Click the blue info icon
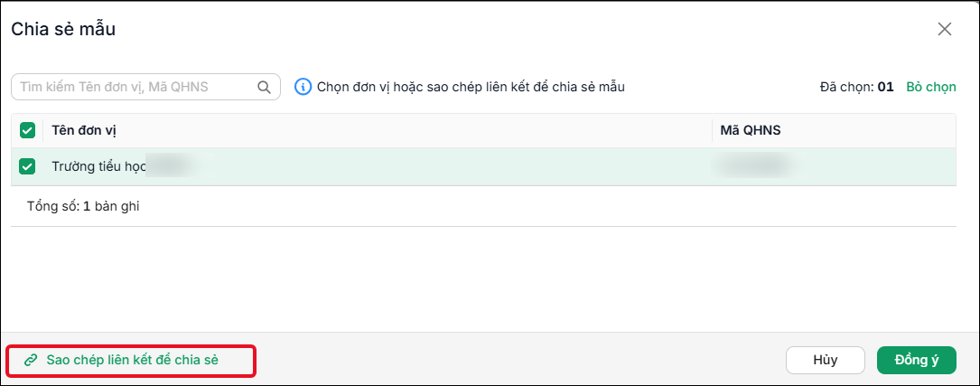The image size is (980, 386). (303, 87)
